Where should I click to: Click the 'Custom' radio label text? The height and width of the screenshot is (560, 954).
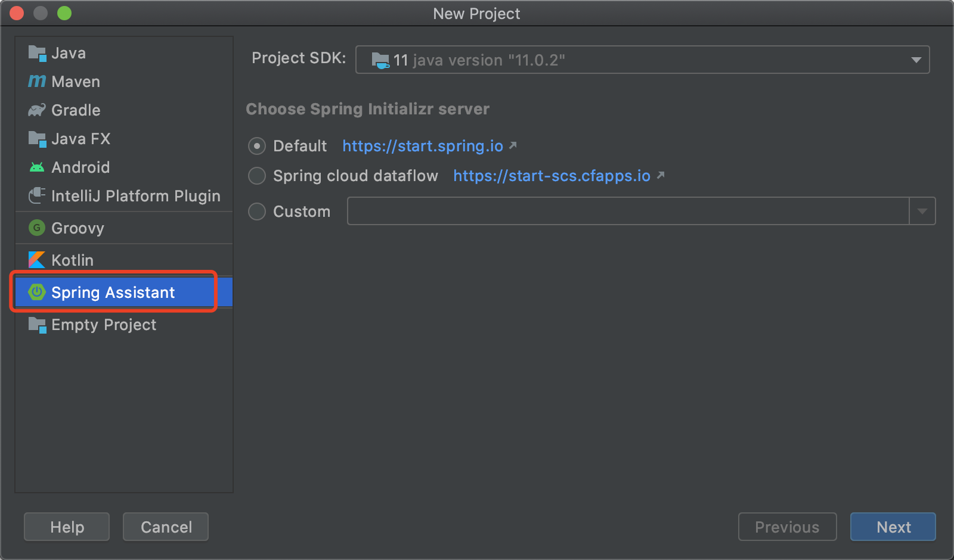coord(302,211)
